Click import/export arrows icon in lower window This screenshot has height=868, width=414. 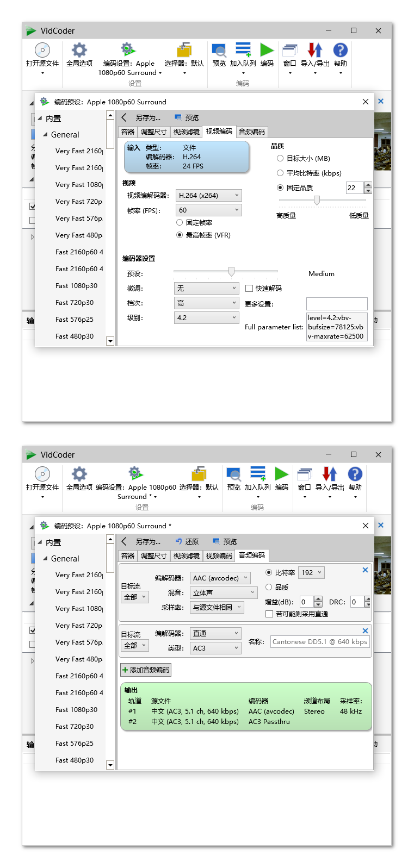(330, 474)
